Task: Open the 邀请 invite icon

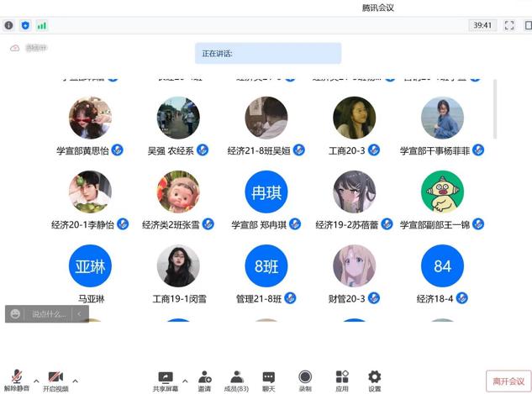Action: (204, 377)
